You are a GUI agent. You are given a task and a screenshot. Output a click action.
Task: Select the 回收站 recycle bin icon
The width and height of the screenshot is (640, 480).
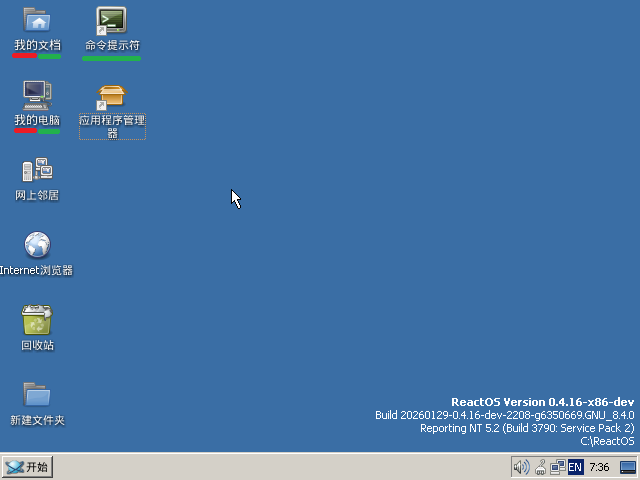coord(37,320)
